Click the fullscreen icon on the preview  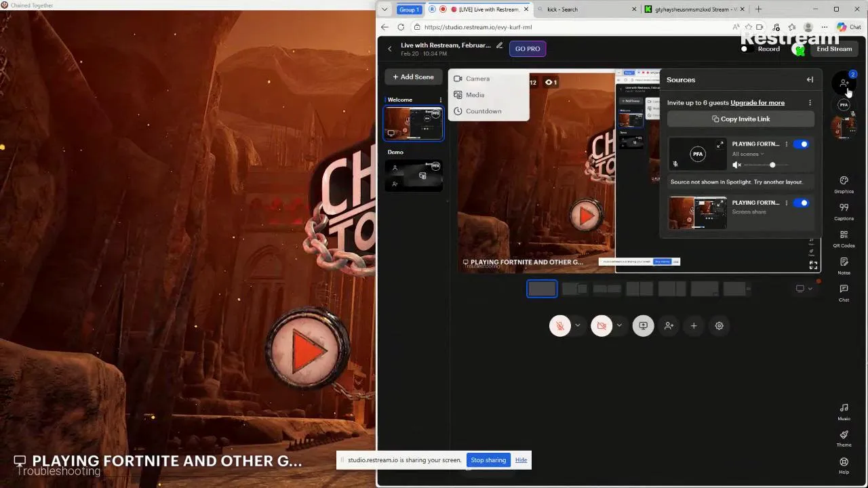(813, 265)
